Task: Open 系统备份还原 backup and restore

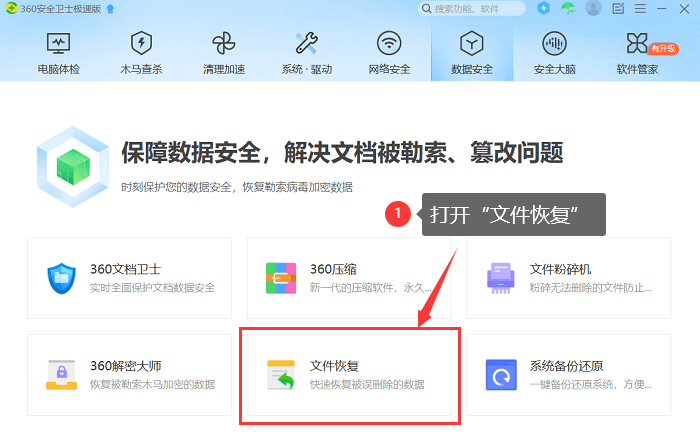Action: click(x=568, y=375)
